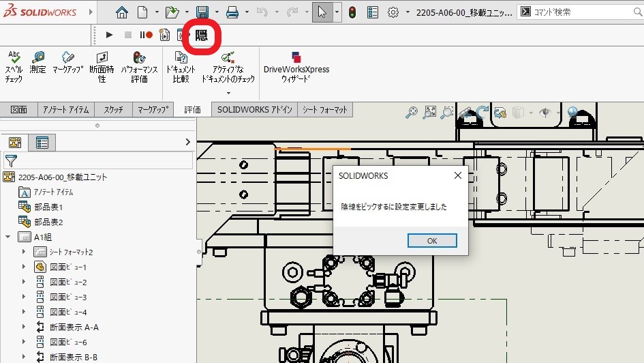Image resolution: width=644 pixels, height=363 pixels.
Task: Expand the 図面ビュー1 tree node
Action: tap(24, 267)
